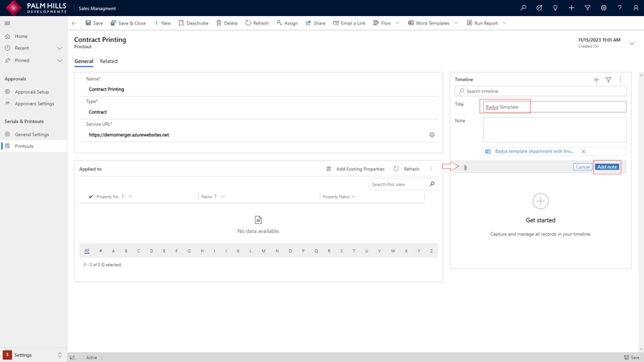The height and width of the screenshot is (362, 644).
Task: Click Save in the command bar
Action: point(94,23)
